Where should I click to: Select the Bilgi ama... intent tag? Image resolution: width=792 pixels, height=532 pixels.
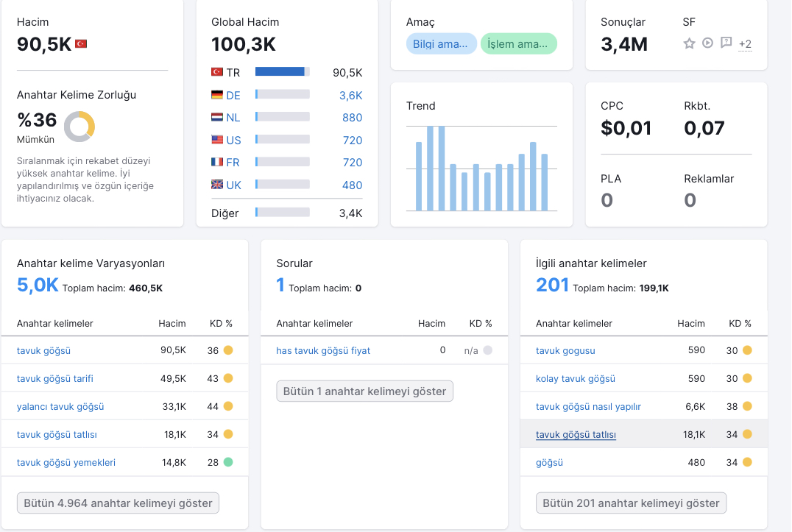click(x=441, y=44)
